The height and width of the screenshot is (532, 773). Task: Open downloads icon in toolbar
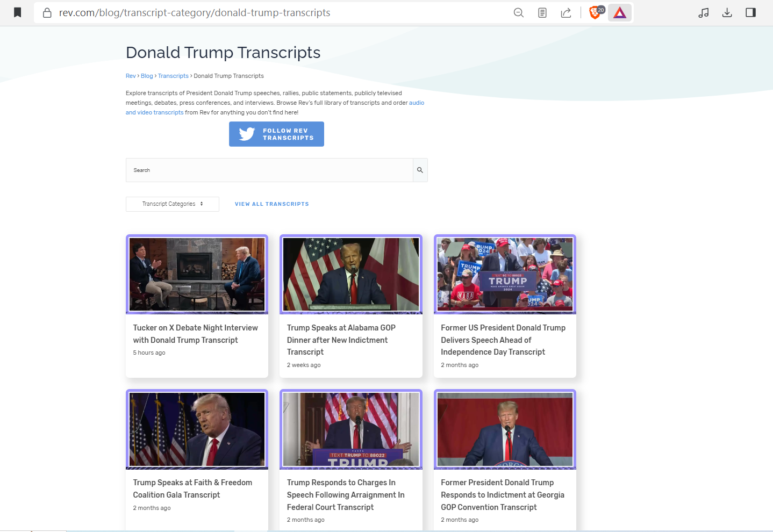point(727,12)
